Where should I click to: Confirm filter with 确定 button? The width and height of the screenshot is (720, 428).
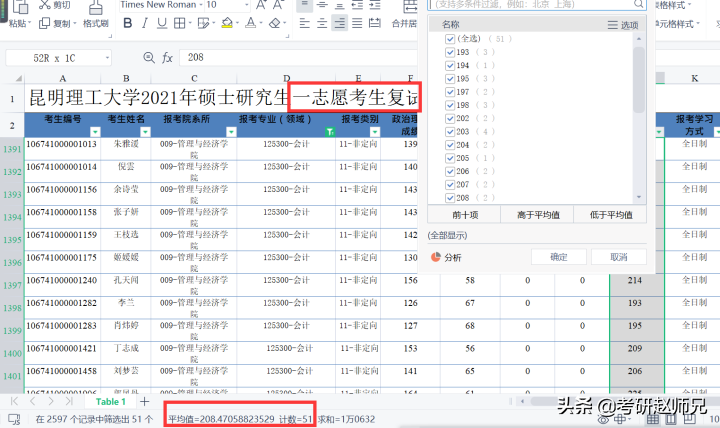559,257
